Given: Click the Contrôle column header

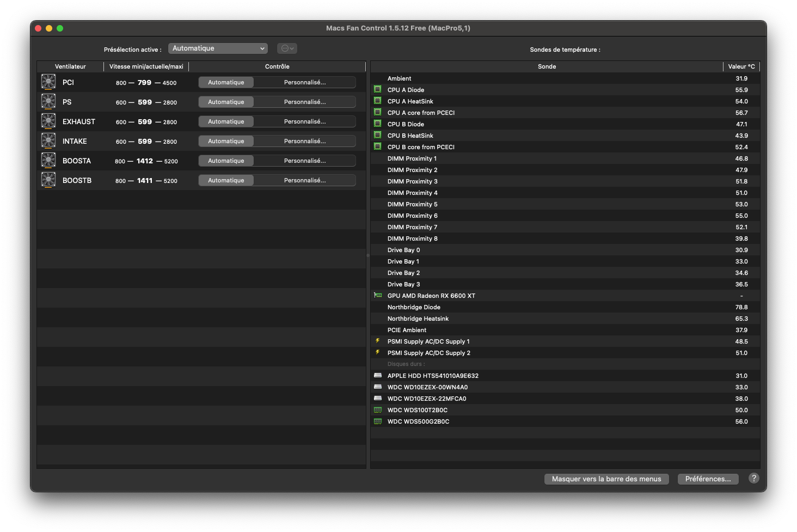Looking at the screenshot, I should (x=277, y=66).
